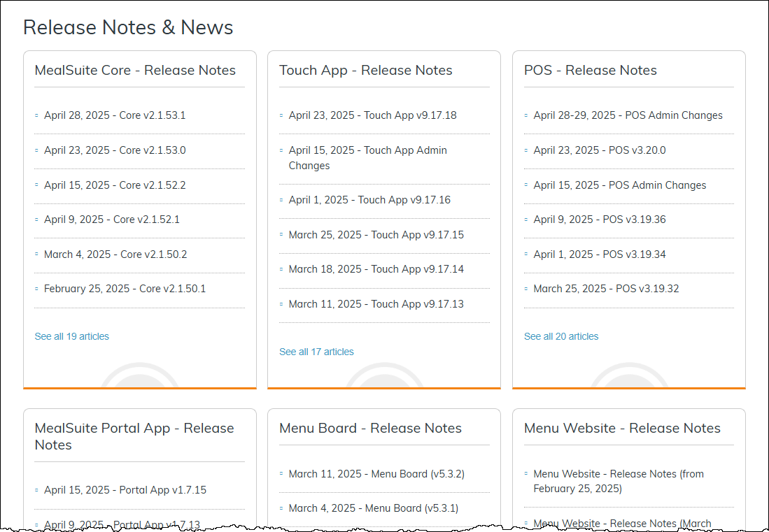Click bullet icon beside Portal App v1.7.15
Image resolution: width=769 pixels, height=532 pixels.
pos(36,490)
